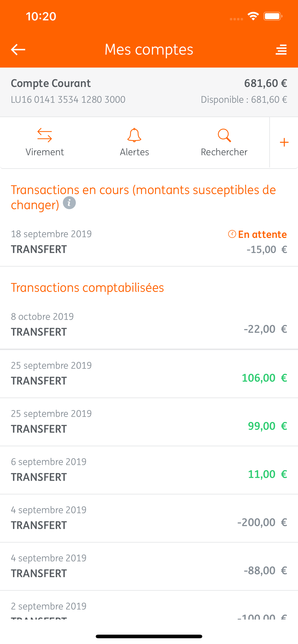Open the Wi-Fi status icon
The width and height of the screenshot is (298, 644).
pos(253,16)
